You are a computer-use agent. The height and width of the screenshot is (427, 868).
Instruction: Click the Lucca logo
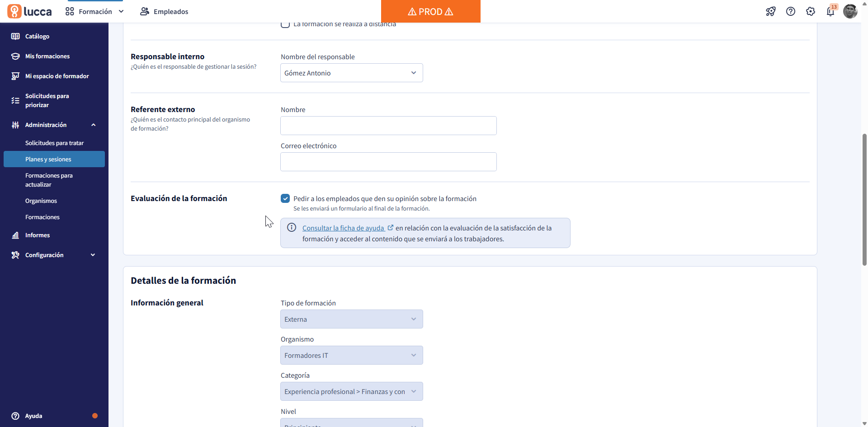(x=30, y=11)
